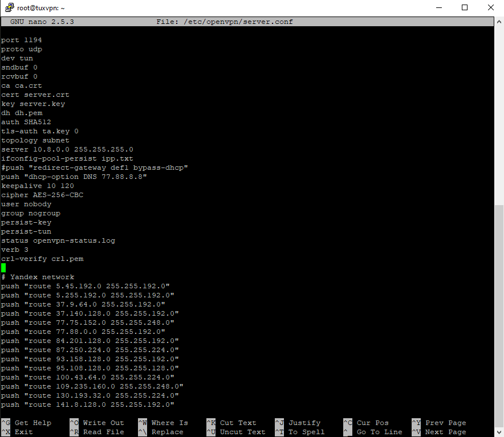Click the route 109.235.160.0 line
This screenshot has height=437, width=504.
tap(92, 386)
